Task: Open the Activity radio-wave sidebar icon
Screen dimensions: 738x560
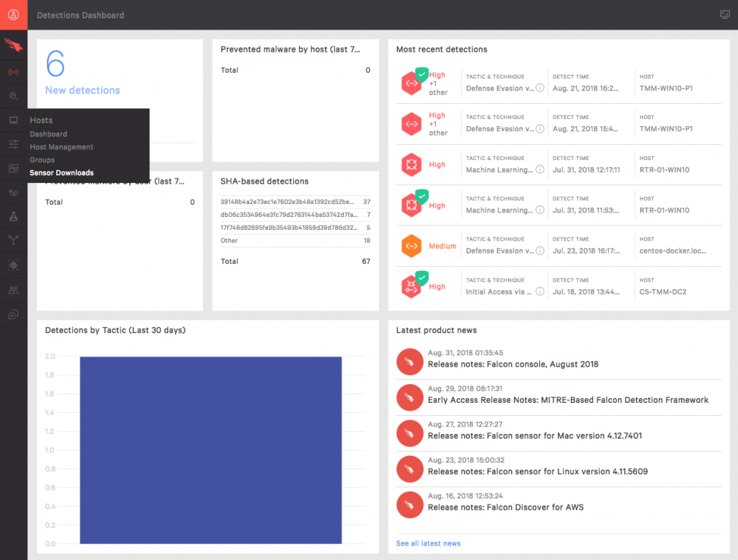Action: 14,72
